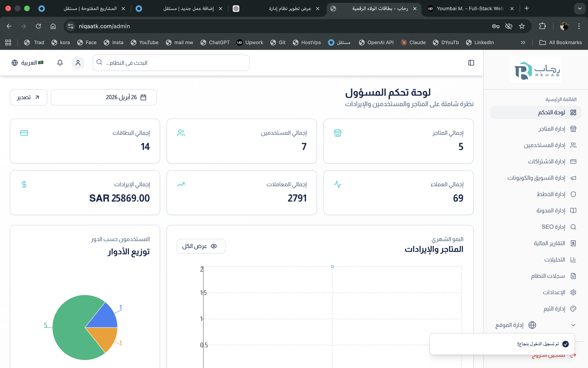Bookmark this page with the star icon
The height and width of the screenshot is (368, 588).
point(522,26)
